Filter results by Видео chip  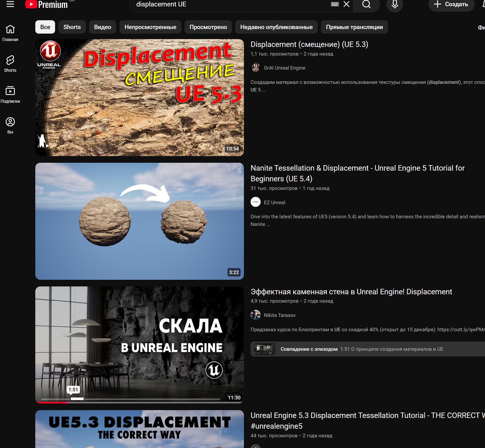tap(102, 27)
